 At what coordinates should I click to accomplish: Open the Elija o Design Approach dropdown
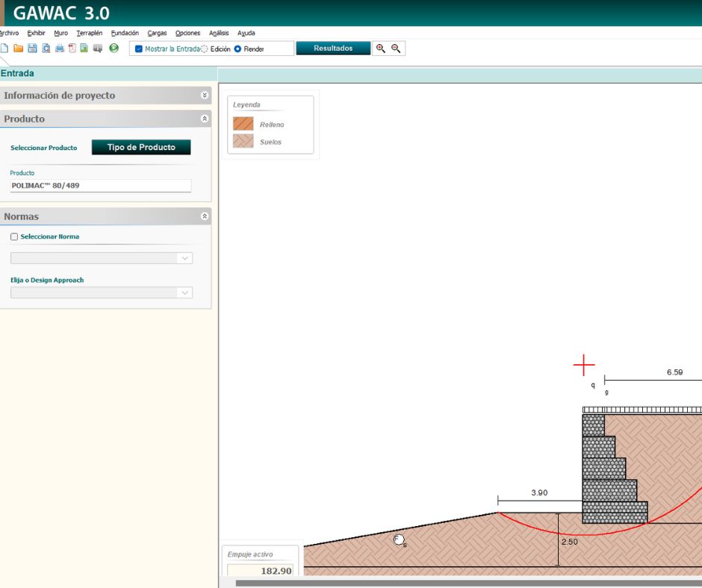102,293
